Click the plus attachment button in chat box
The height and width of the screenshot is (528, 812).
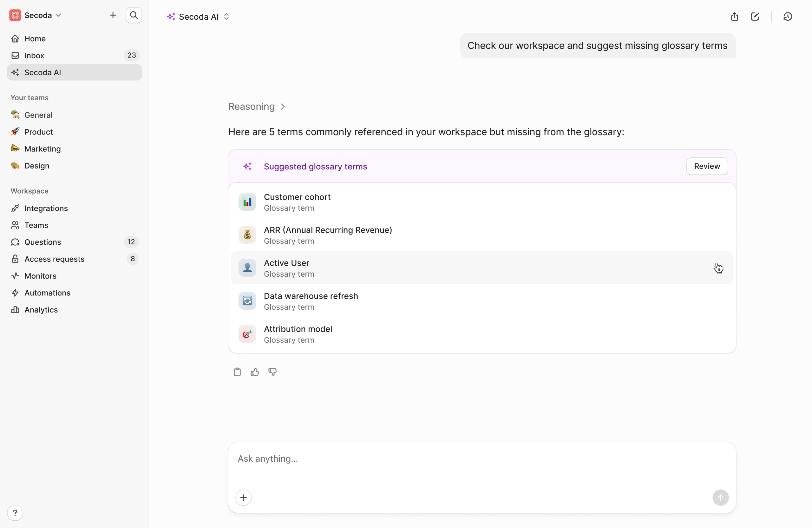[x=244, y=498]
